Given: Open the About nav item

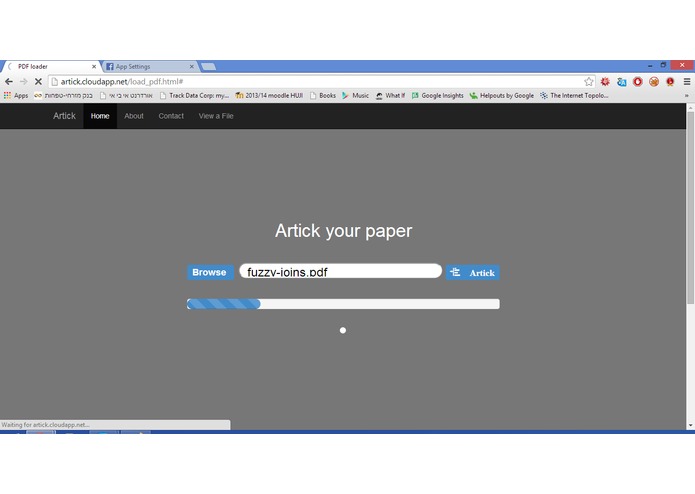Looking at the screenshot, I should 134,116.
